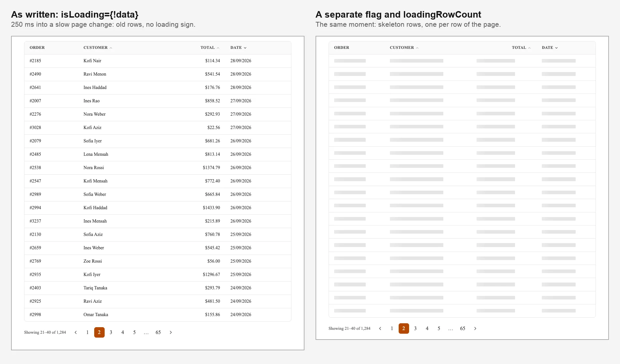Click the ORDER column header in left table
The width and height of the screenshot is (620, 364).
click(x=37, y=48)
